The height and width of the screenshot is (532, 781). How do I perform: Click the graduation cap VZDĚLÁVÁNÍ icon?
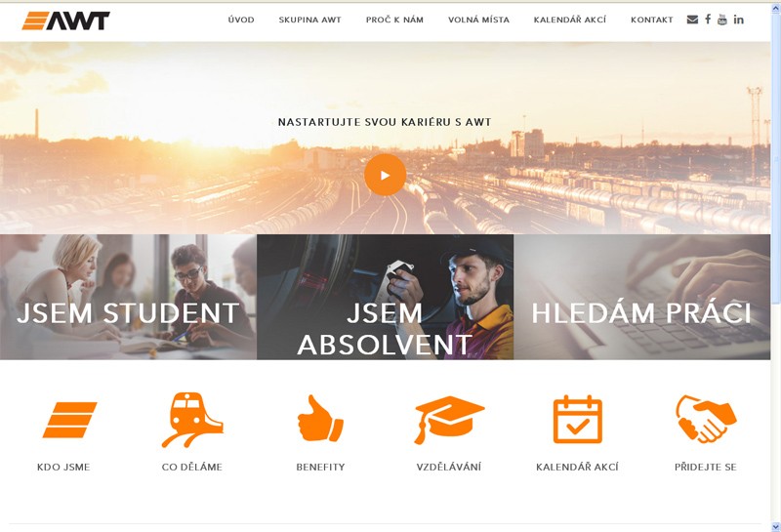click(x=449, y=420)
